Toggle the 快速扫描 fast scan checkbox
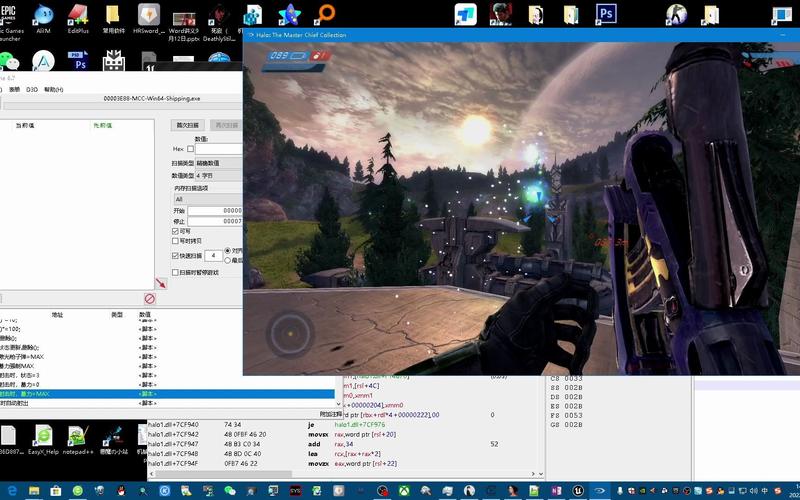Viewport: 800px width, 500px height. click(176, 256)
